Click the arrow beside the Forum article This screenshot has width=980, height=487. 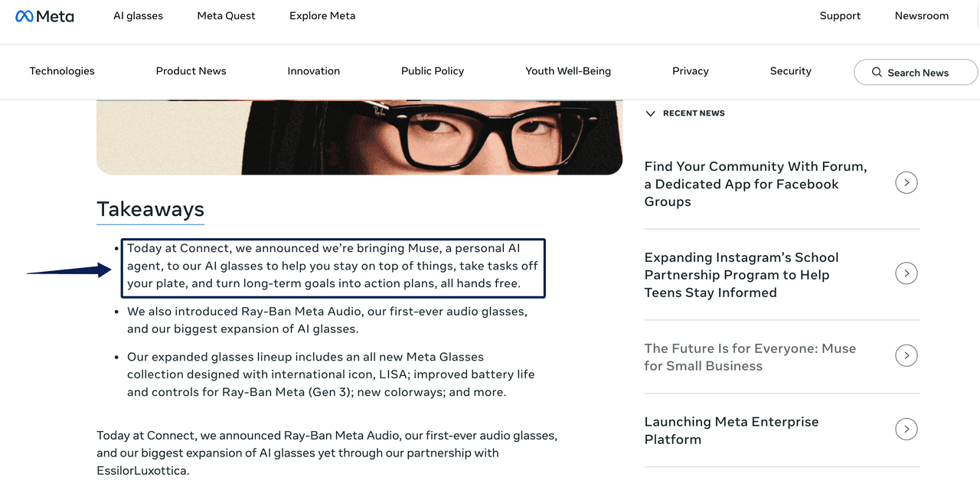pos(906,183)
